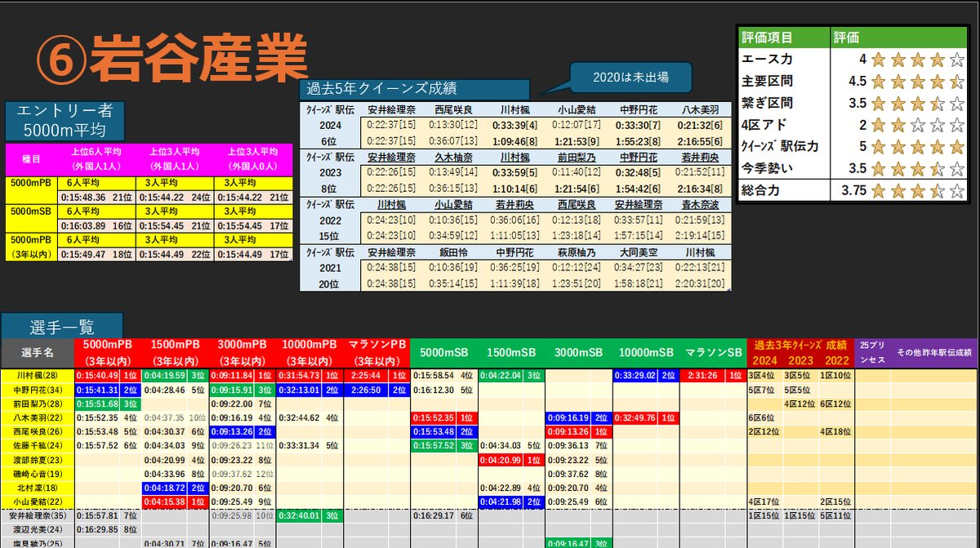
Task: Select player row 磯崎心音(19)
Action: [38, 474]
